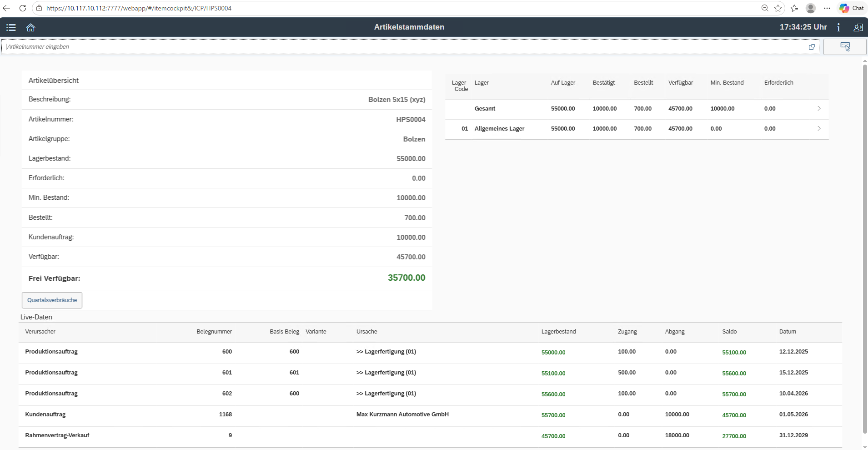Open Copilot Chat in browser

pos(852,8)
